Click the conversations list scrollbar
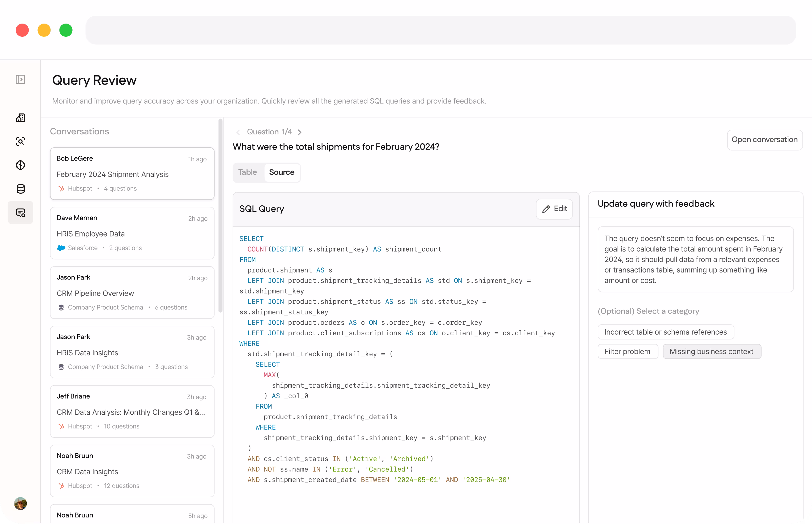Screen dimensions: 812x524 point(221,215)
